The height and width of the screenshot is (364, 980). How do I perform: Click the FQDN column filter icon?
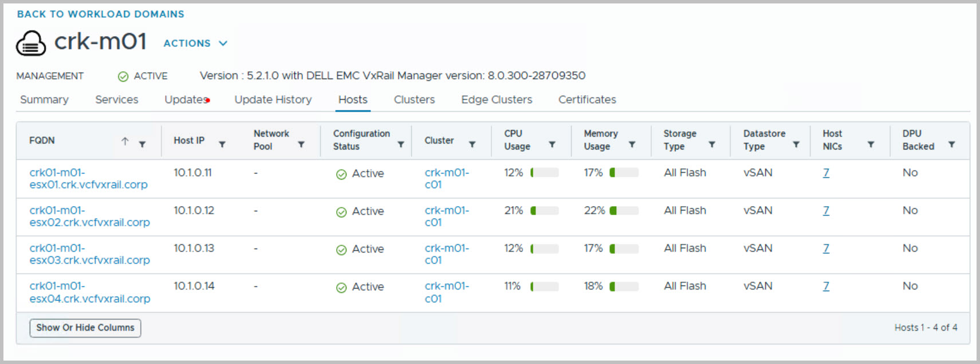coord(142,144)
